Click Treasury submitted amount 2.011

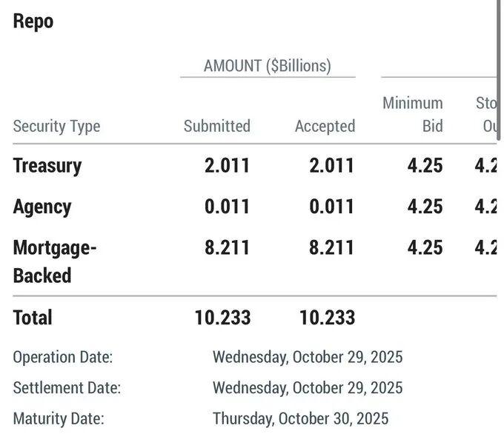tap(227, 164)
